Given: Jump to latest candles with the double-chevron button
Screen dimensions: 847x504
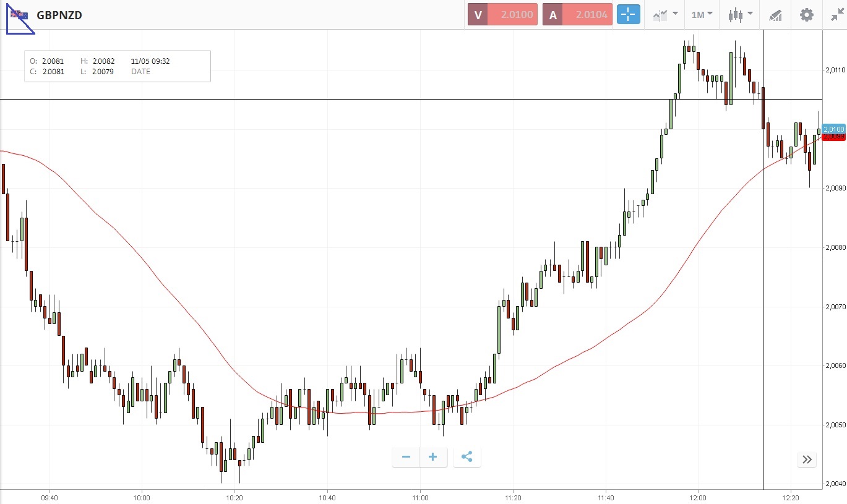Looking at the screenshot, I should tap(807, 459).
